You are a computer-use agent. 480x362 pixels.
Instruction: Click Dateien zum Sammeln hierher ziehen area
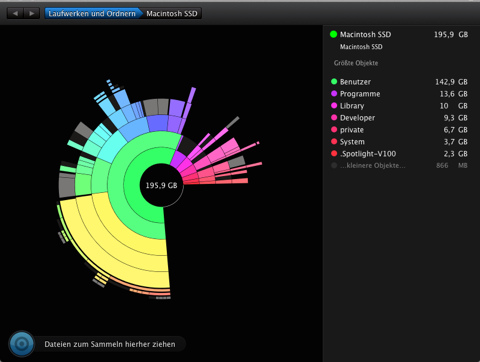[110, 344]
